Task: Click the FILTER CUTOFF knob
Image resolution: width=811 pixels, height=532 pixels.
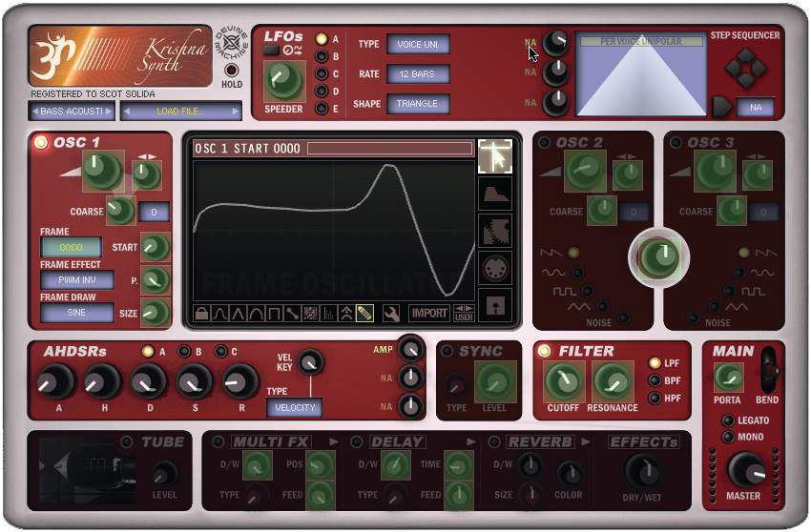Action: click(x=563, y=382)
